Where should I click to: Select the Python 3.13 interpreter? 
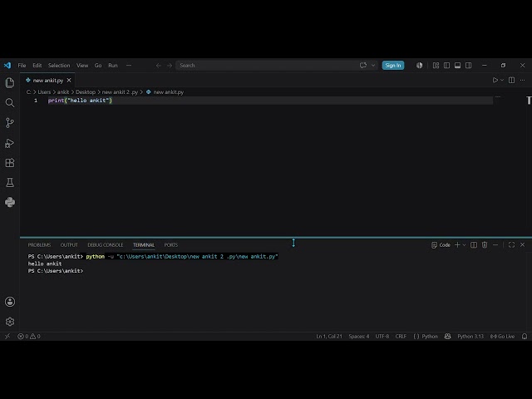[x=470, y=336]
